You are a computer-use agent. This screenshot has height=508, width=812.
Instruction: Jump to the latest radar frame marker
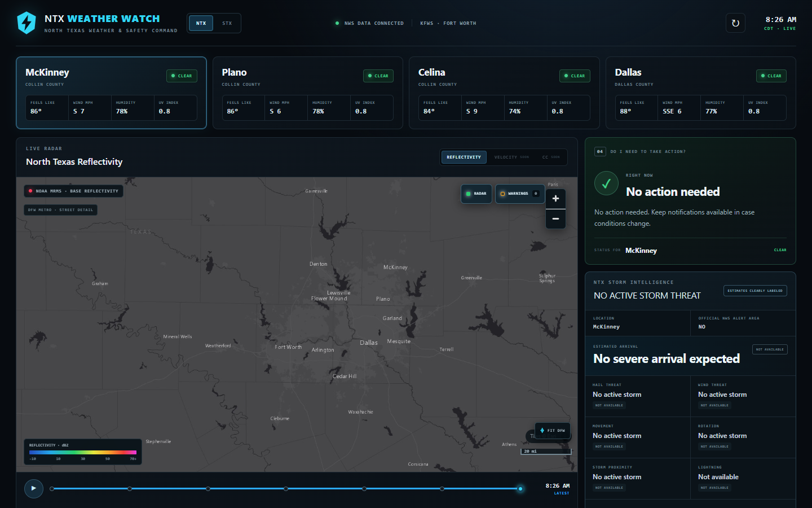[520, 489]
